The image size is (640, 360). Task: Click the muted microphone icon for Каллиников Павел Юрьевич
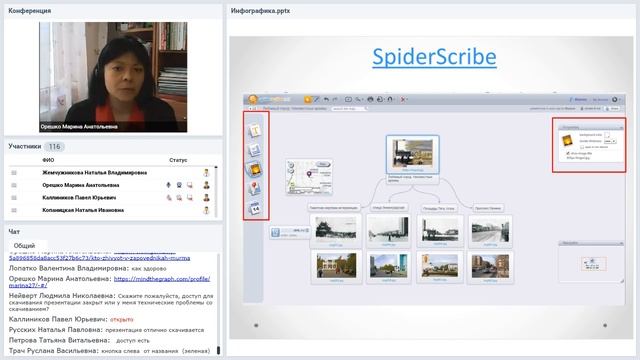point(168,198)
